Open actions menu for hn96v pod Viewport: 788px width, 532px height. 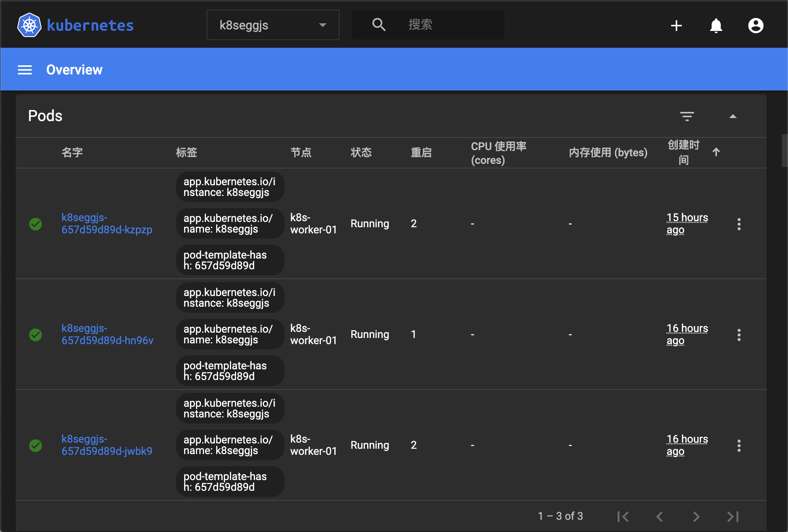point(739,335)
